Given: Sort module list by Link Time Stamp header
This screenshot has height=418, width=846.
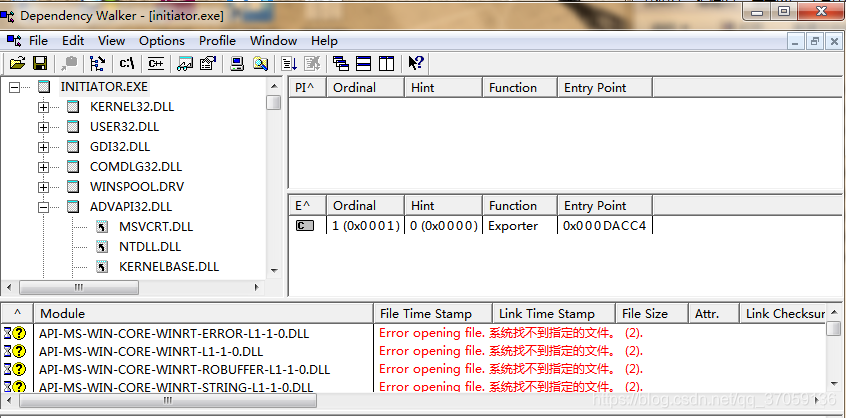Looking at the screenshot, I should click(554, 313).
